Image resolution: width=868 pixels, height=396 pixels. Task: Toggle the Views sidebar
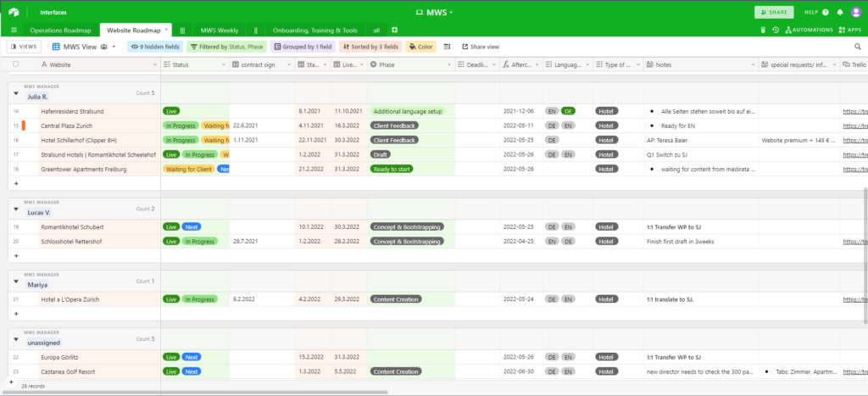tap(25, 47)
